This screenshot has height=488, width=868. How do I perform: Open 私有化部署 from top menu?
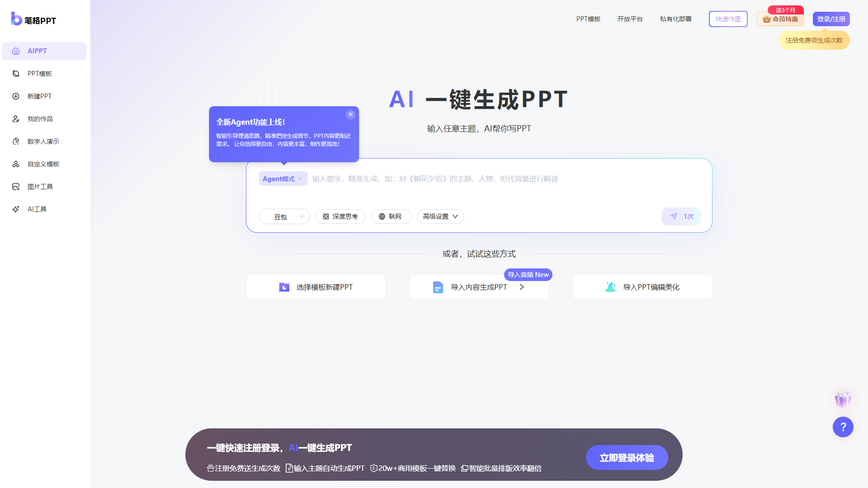[x=675, y=19]
